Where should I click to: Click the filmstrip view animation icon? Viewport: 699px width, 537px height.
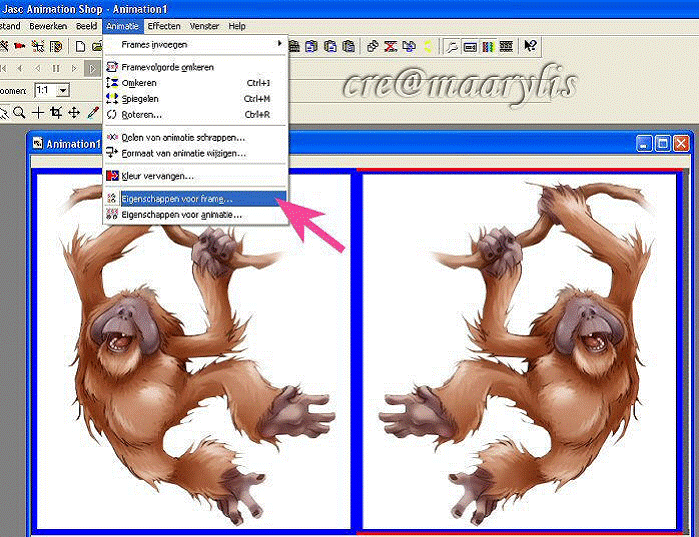coord(506,46)
